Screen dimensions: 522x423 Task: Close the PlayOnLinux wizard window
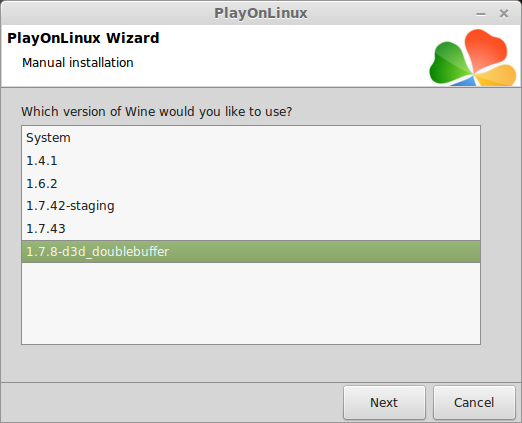tap(504, 14)
